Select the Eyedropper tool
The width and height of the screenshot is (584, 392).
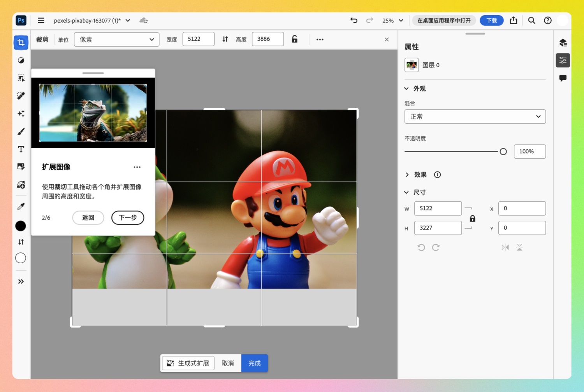pos(21,206)
